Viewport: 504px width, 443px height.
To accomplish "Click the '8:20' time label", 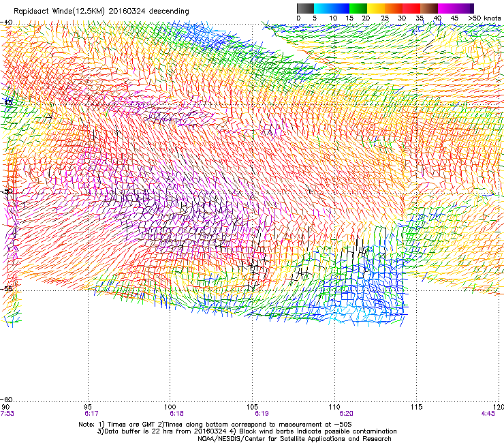I will click(x=346, y=414).
